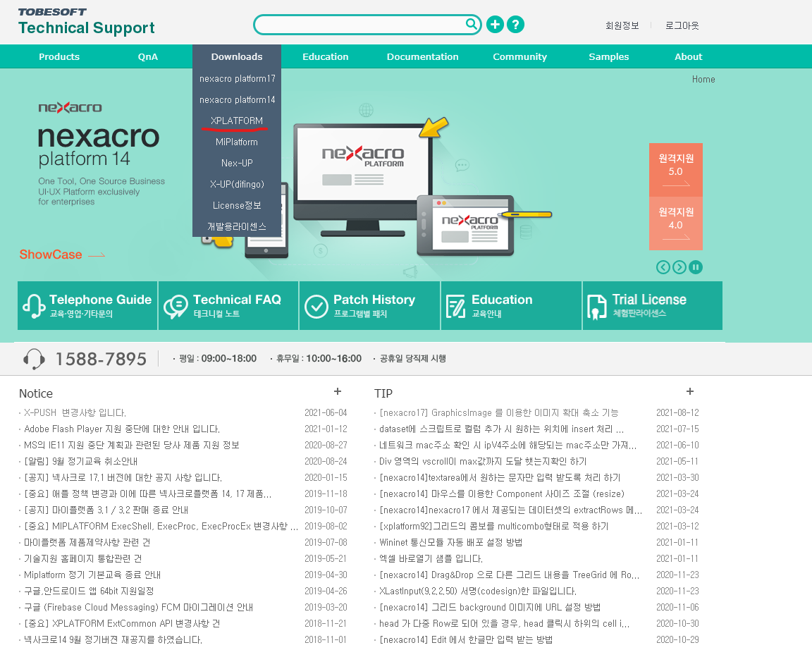
Task: Select XPLATFORM in Downloads dropdown
Action: pos(237,121)
